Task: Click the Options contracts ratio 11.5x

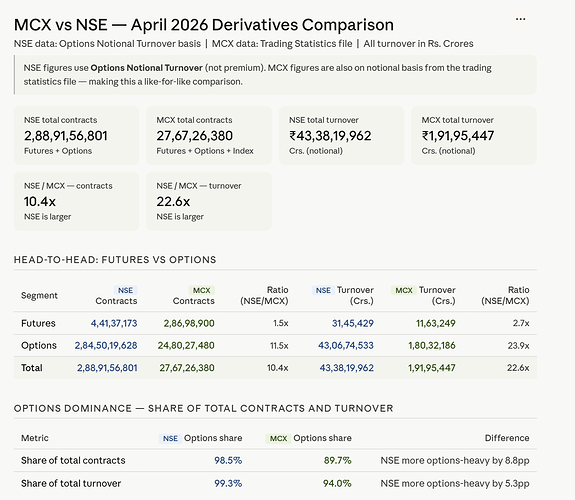Action: pyautogui.click(x=279, y=345)
